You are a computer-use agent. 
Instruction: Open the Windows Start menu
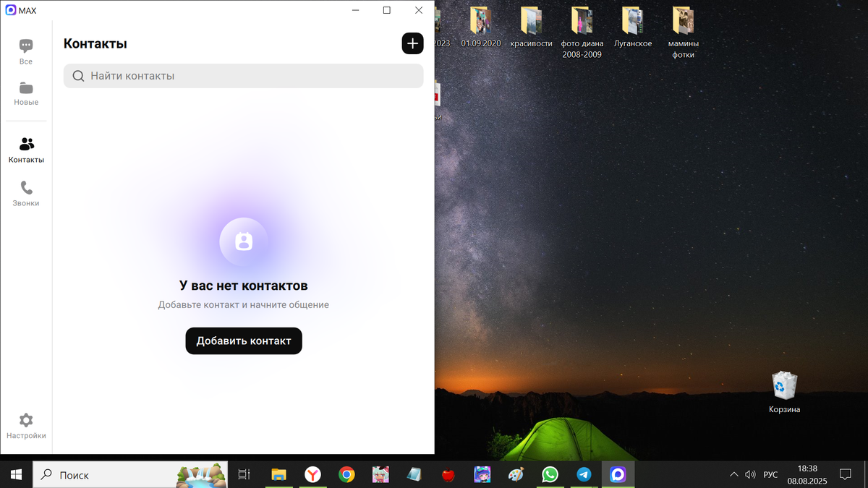16,475
